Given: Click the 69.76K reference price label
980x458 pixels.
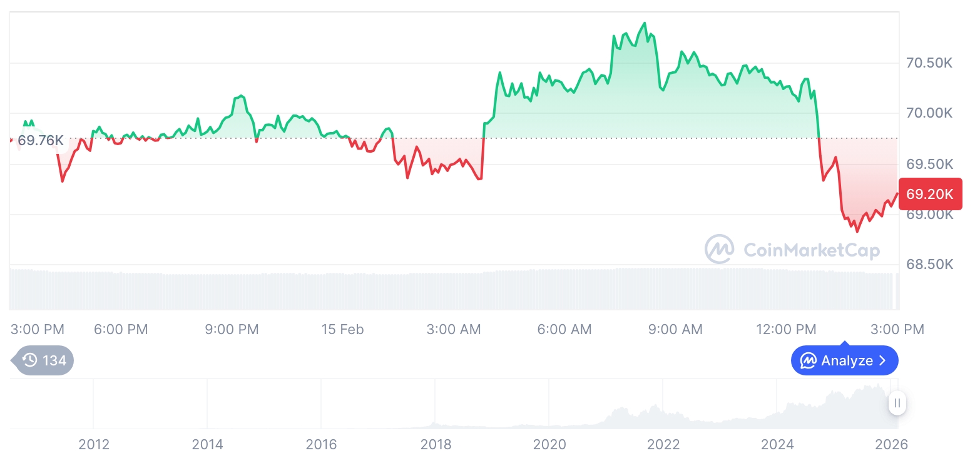Looking at the screenshot, I should pyautogui.click(x=41, y=140).
